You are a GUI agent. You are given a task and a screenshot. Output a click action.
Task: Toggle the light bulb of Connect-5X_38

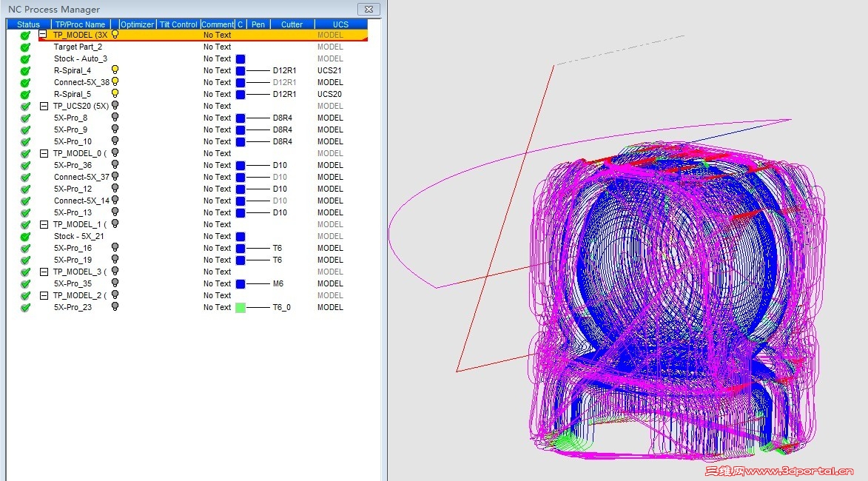pos(115,82)
